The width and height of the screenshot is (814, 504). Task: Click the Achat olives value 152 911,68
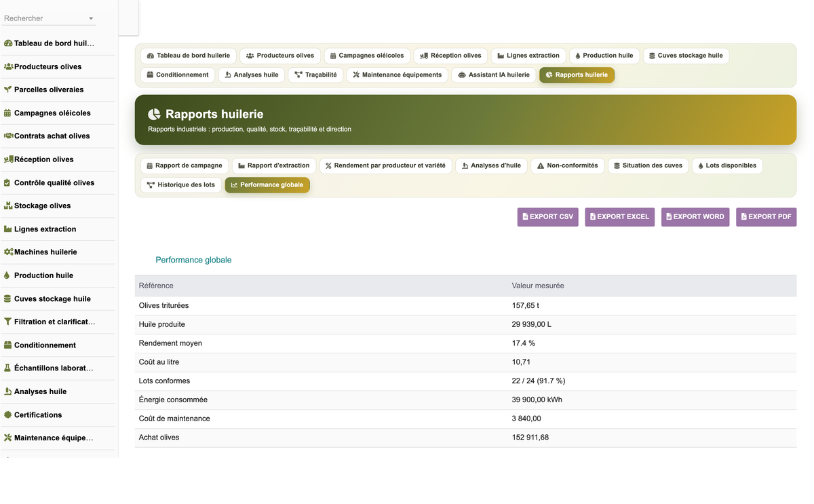(x=530, y=438)
